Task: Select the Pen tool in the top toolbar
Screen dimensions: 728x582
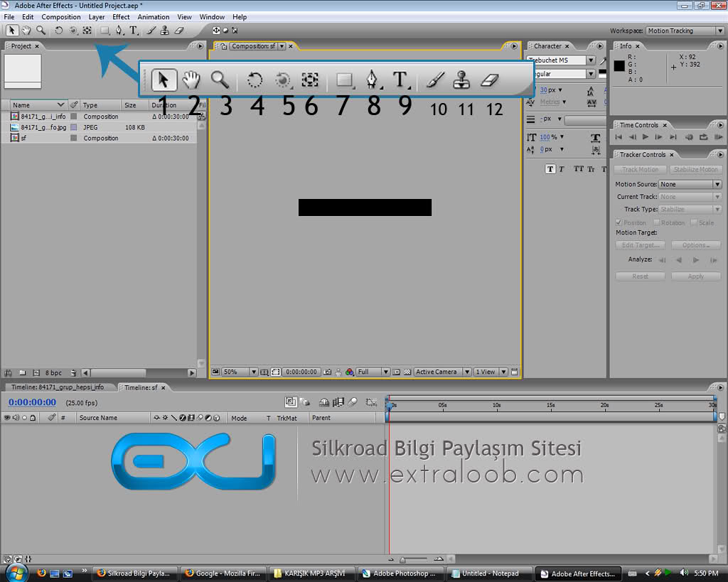Action: coord(119,31)
